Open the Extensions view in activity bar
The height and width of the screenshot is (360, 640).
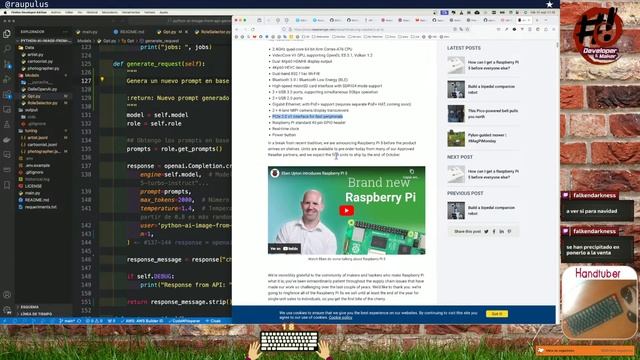(x=7, y=95)
